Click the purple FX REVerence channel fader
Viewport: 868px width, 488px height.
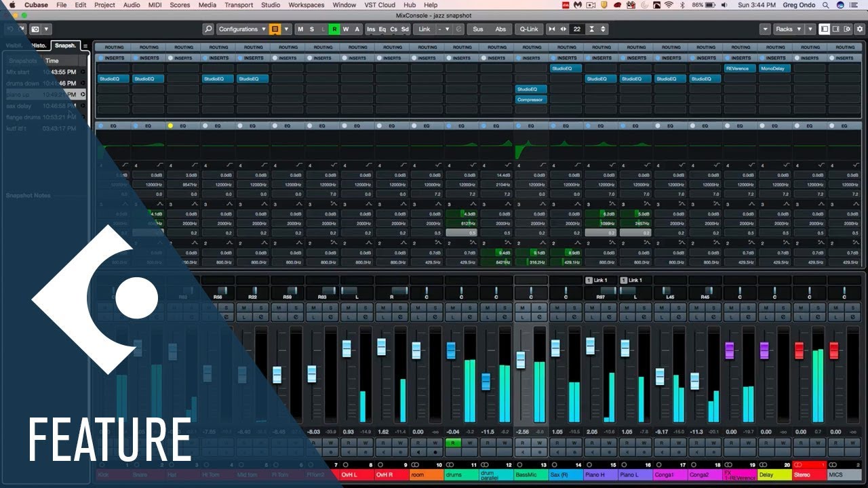pyautogui.click(x=730, y=350)
